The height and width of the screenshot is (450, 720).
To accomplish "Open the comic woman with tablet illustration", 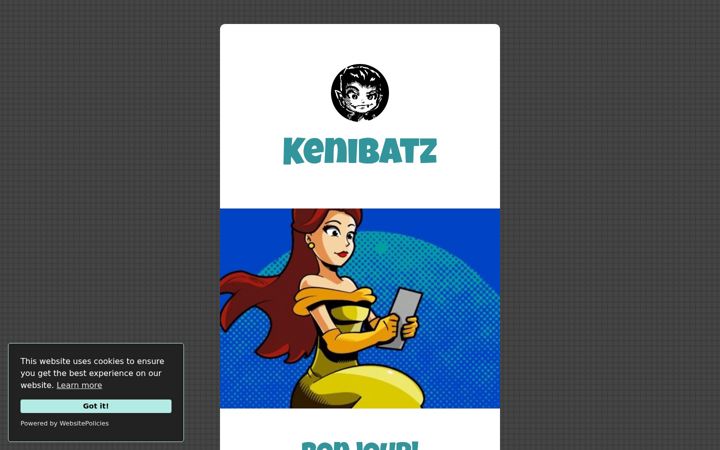I will coord(360,308).
